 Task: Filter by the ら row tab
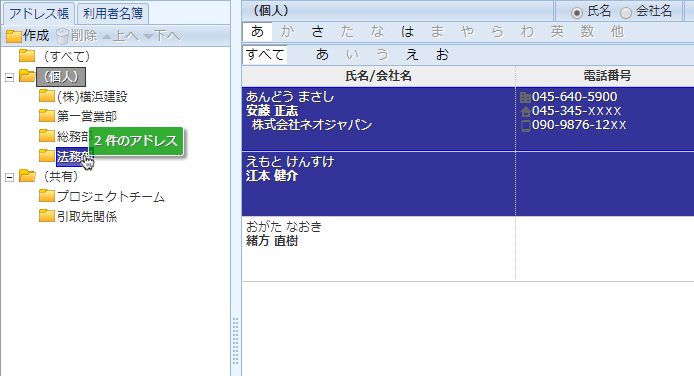(497, 31)
